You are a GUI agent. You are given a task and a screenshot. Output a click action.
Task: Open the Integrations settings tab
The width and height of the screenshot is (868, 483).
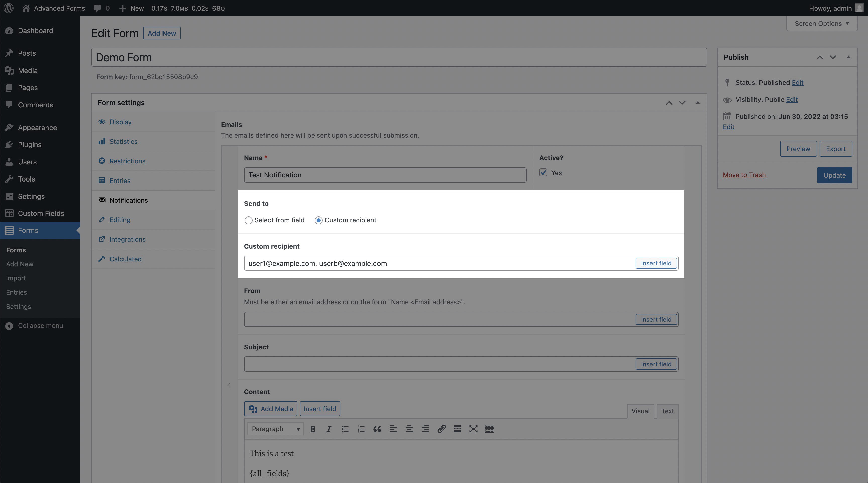127,239
